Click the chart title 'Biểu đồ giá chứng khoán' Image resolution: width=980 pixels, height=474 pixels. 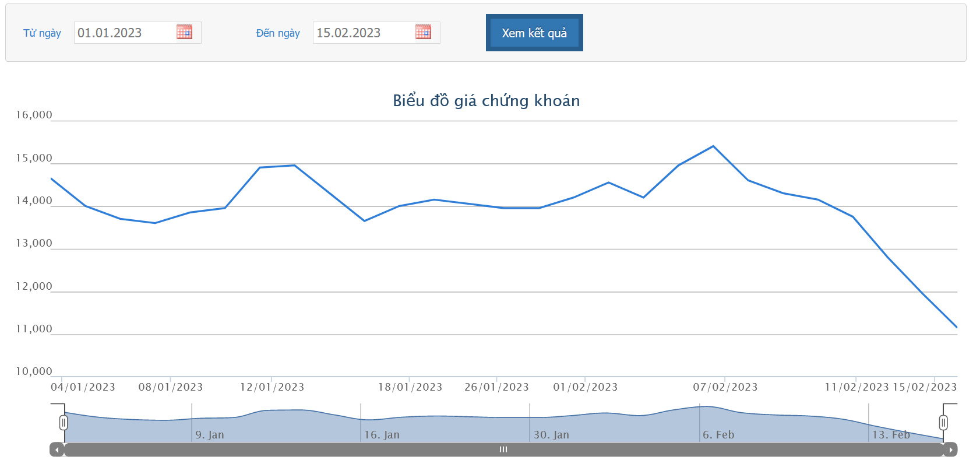point(486,101)
